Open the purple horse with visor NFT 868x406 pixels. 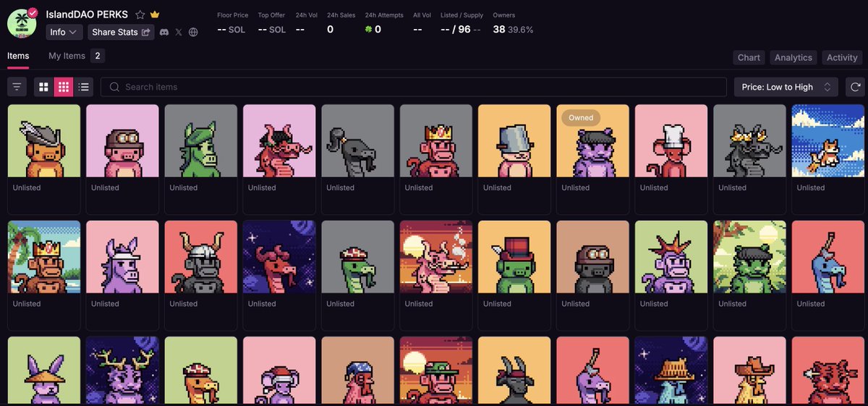click(x=122, y=257)
